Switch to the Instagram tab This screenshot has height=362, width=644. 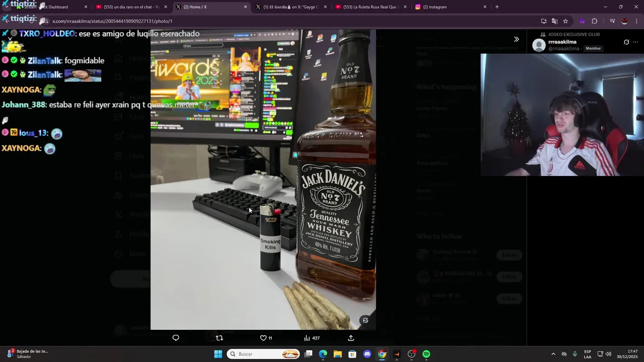click(x=450, y=7)
